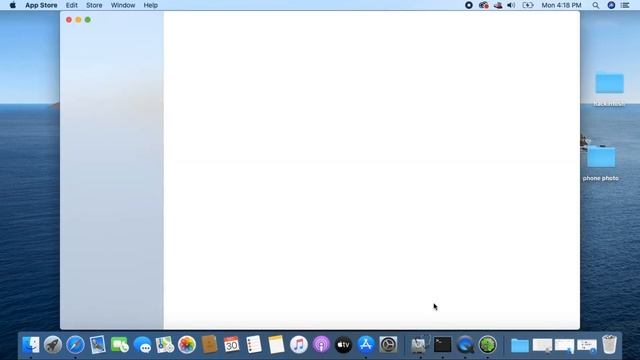
Task: Open Calendar showing 30 in dock
Action: [231, 345]
